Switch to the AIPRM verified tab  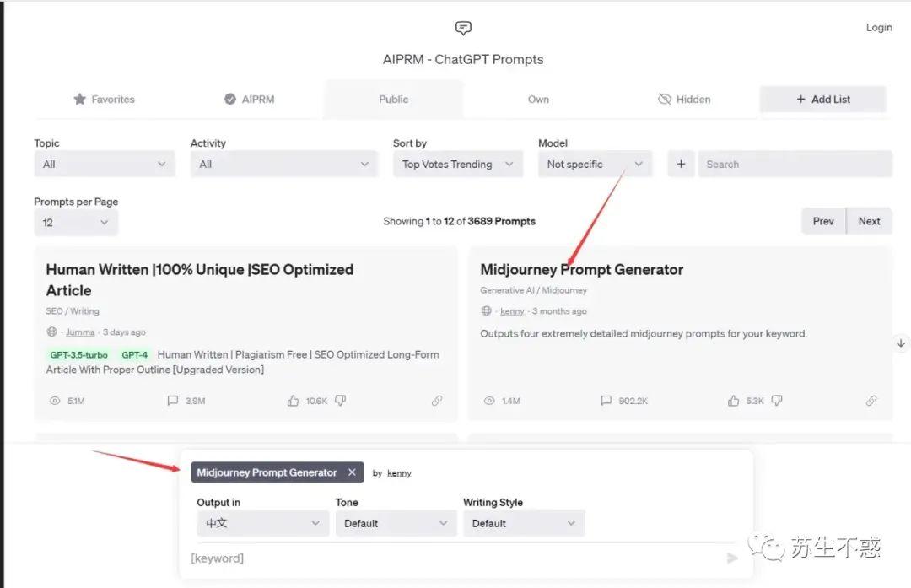coord(249,100)
